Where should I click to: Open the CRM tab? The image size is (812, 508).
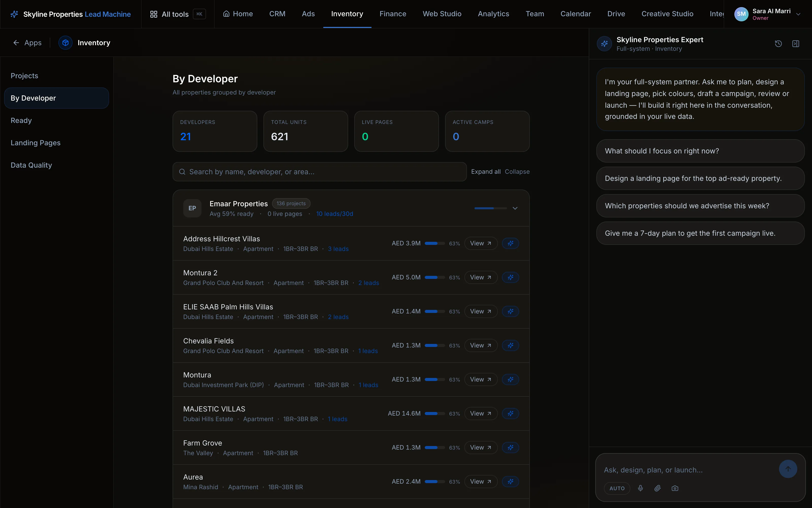(x=277, y=14)
